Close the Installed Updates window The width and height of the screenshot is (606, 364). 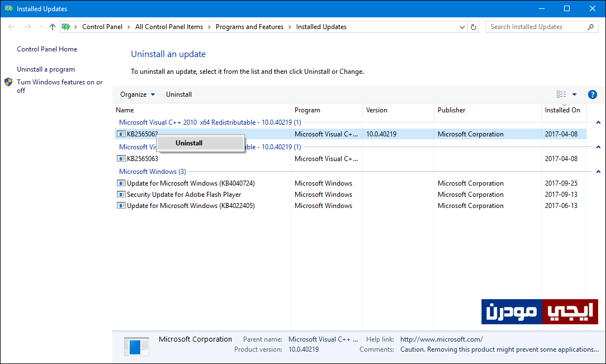593,8
